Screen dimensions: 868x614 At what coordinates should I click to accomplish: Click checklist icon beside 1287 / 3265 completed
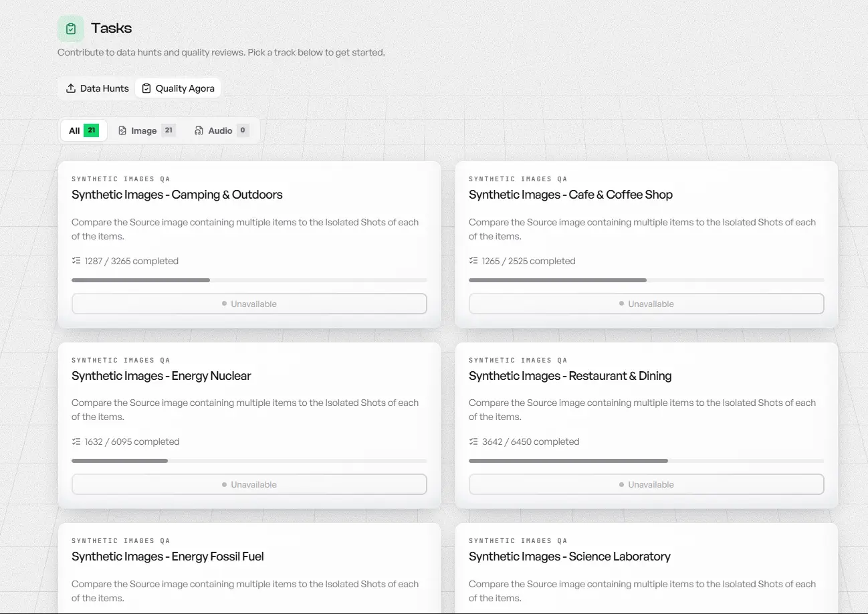[76, 261]
